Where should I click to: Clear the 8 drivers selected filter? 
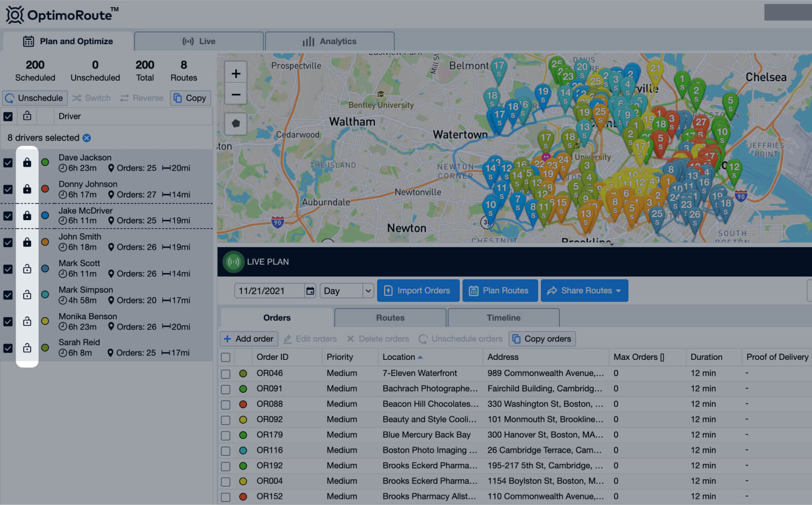87,138
